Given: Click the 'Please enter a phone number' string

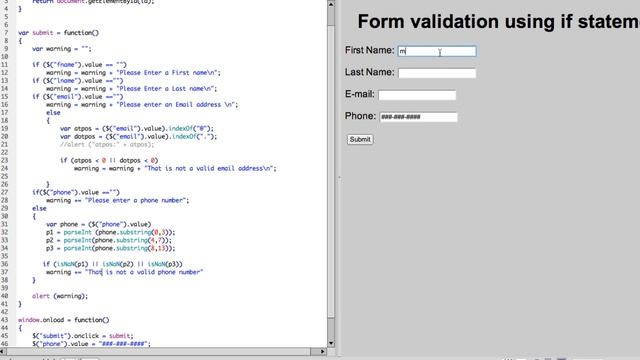Looking at the screenshot, I should click(x=137, y=200).
